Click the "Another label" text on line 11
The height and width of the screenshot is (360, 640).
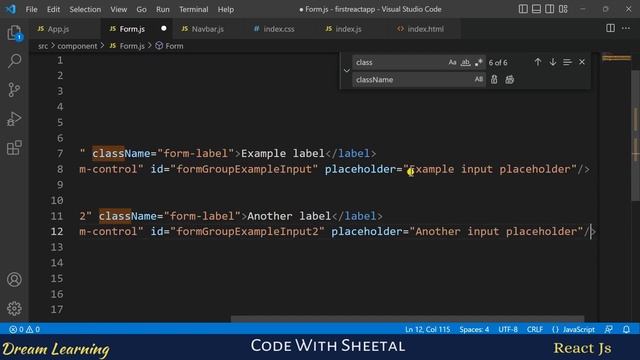(289, 216)
